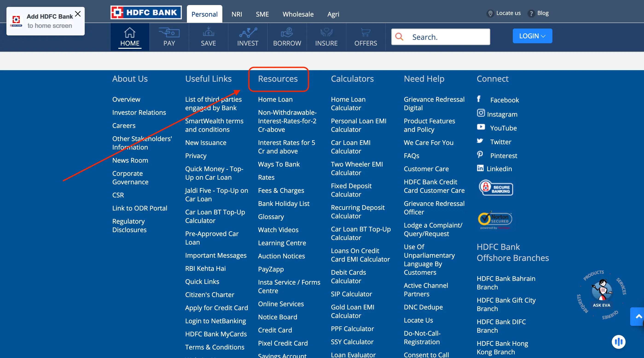Open the Investor Relations link

139,113
